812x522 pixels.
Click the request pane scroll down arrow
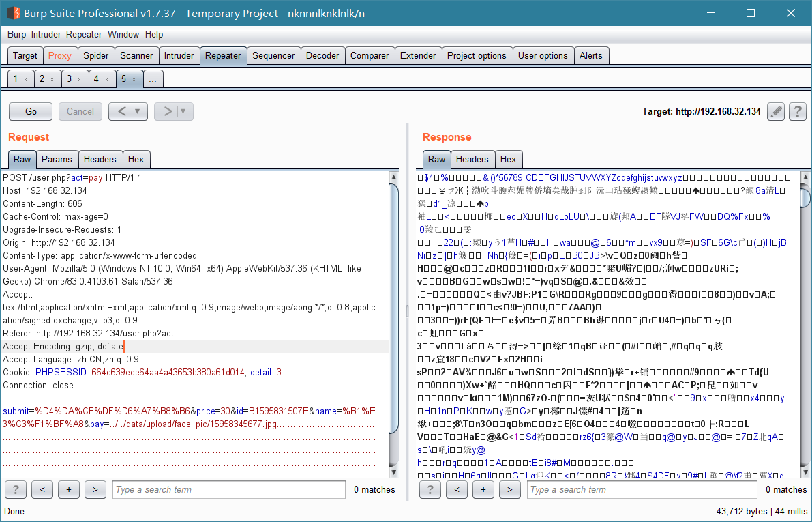(x=393, y=472)
